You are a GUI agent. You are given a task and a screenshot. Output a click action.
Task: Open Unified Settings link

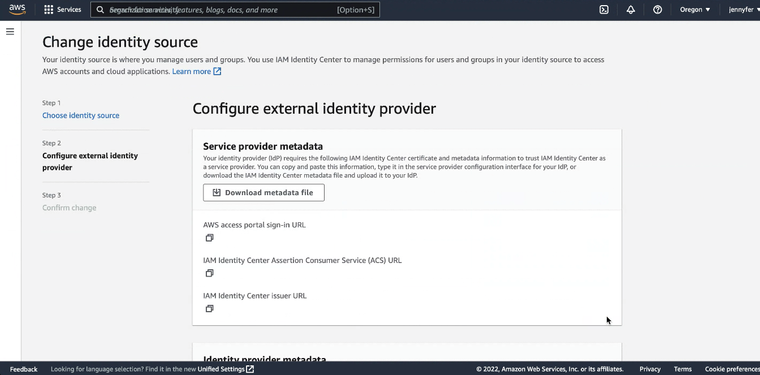click(x=225, y=369)
